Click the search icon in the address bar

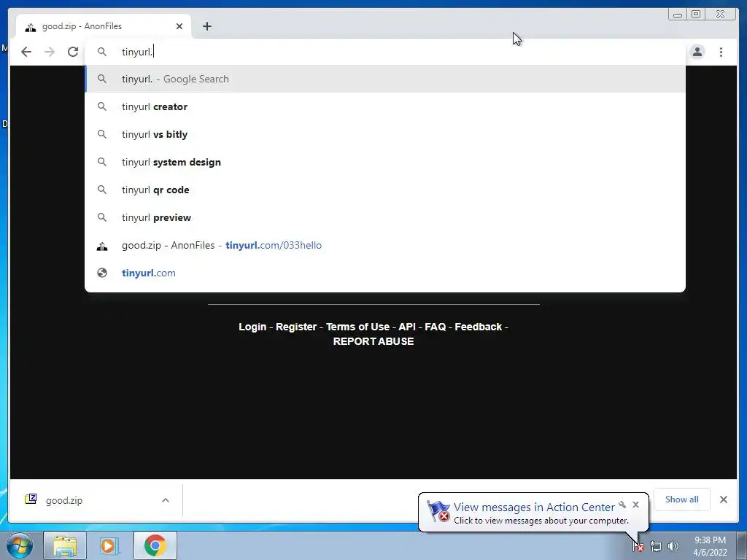(102, 52)
